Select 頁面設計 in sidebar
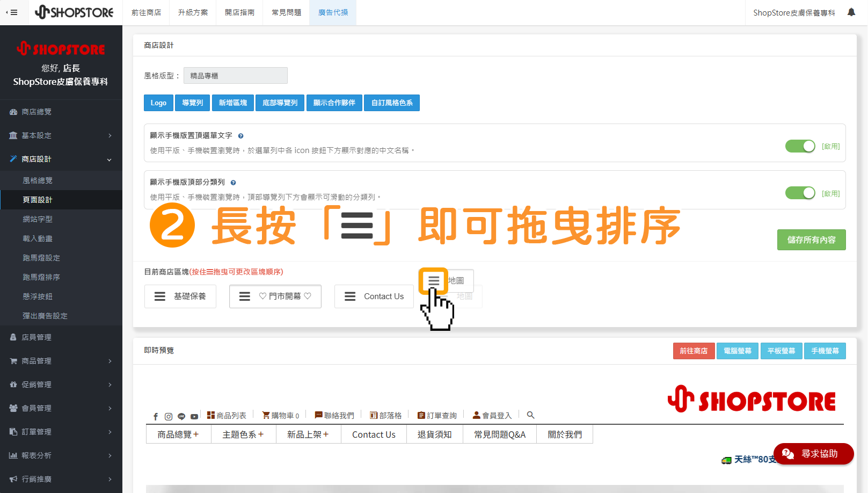868x493 pixels. (x=61, y=200)
